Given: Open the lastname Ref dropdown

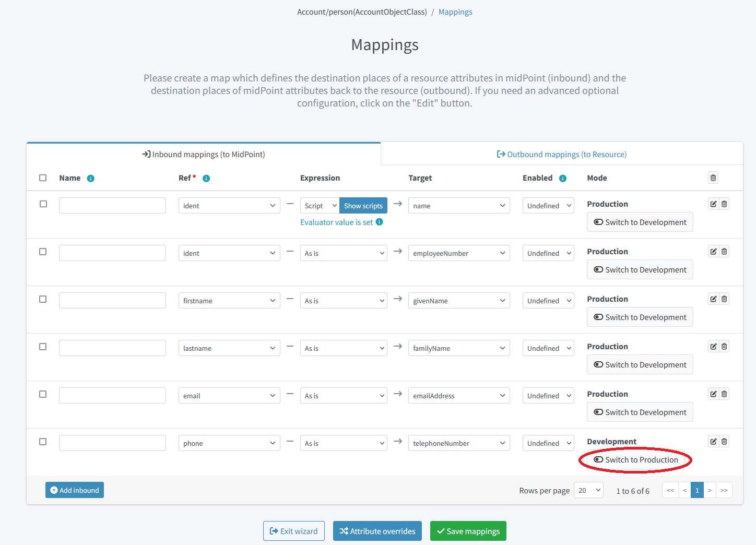Looking at the screenshot, I should [x=229, y=348].
